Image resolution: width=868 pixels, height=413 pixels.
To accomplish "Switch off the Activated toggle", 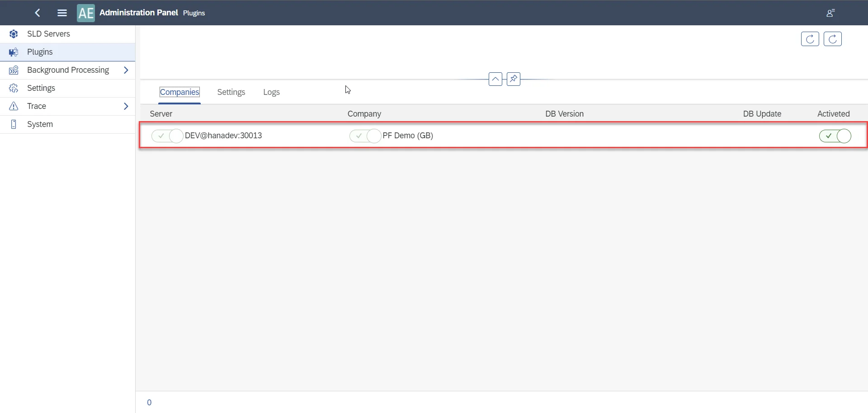I will tap(835, 136).
